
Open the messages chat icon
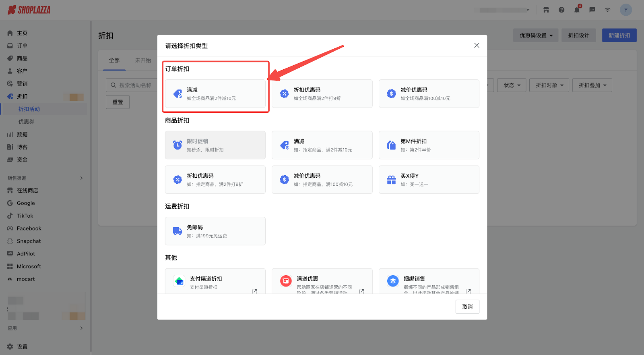(x=592, y=10)
